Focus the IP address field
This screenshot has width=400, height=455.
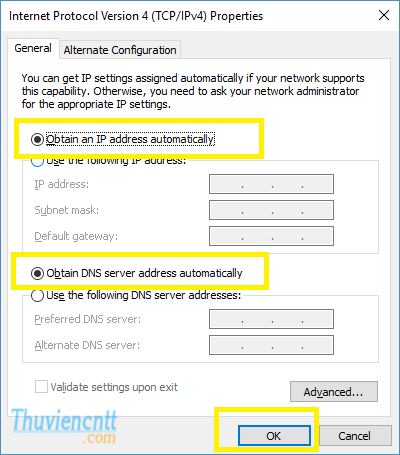(271, 184)
